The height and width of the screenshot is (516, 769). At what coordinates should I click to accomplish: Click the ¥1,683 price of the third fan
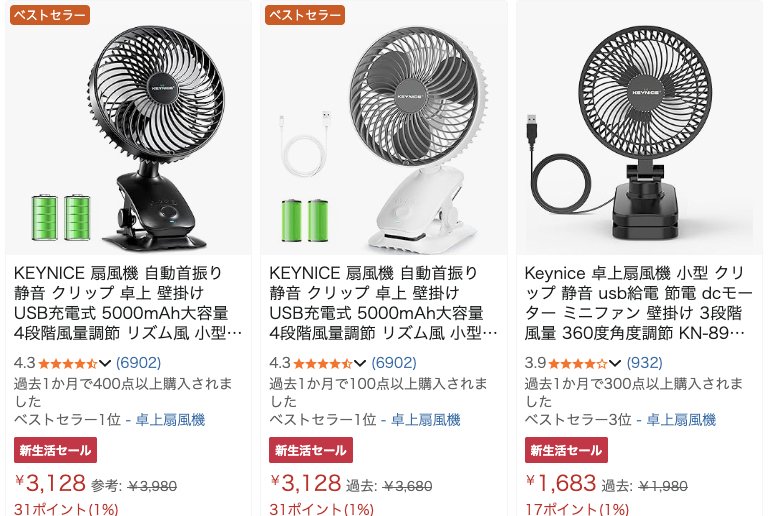(561, 483)
